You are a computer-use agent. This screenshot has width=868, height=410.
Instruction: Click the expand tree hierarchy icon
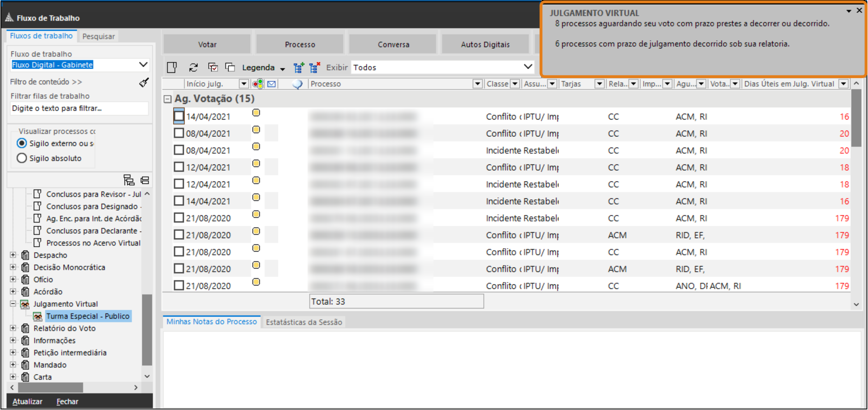point(129,180)
